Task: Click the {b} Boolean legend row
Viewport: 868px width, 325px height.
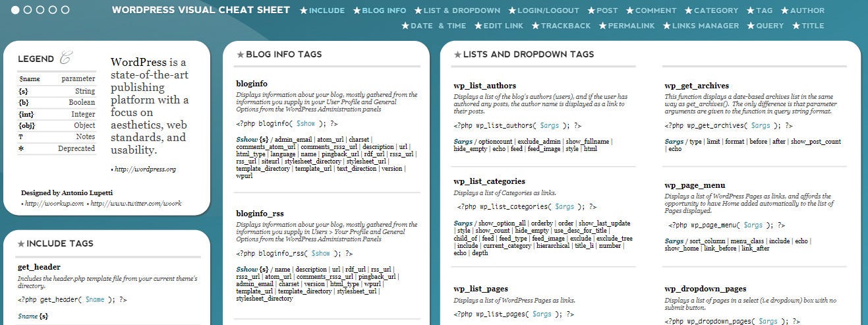Action: [x=57, y=103]
